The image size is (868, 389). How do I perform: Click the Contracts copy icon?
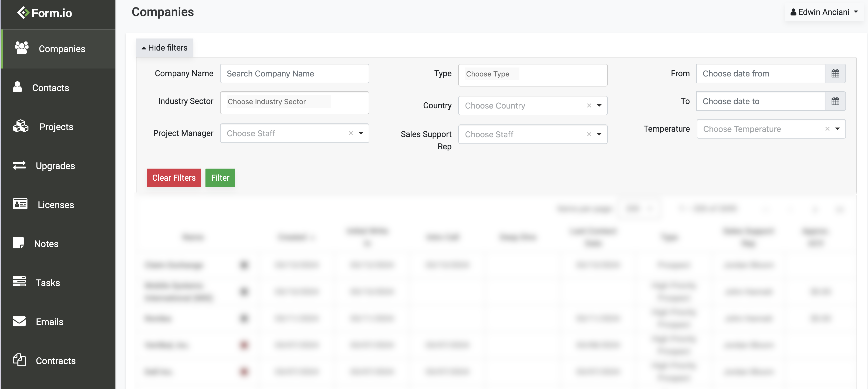click(x=19, y=360)
